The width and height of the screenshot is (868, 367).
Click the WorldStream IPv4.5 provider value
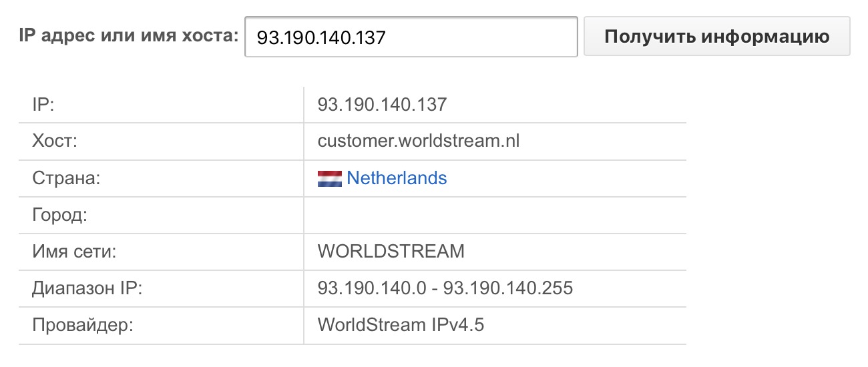[x=401, y=325]
